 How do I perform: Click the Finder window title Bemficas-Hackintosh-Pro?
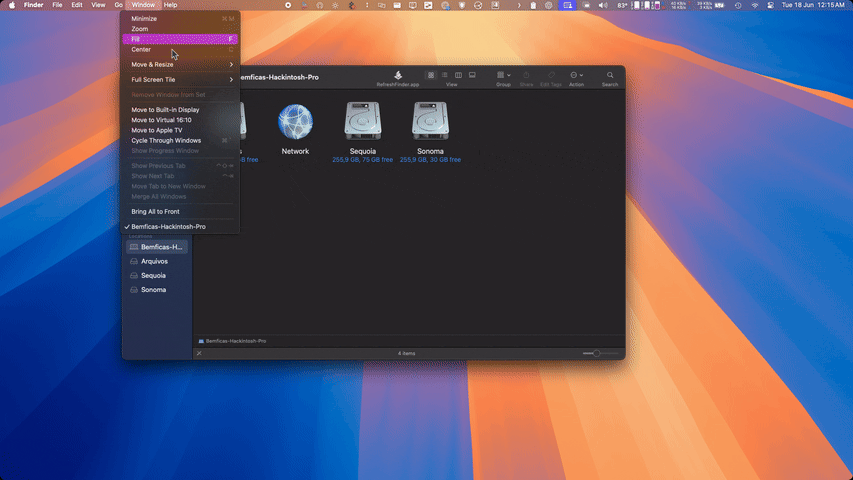(279, 77)
